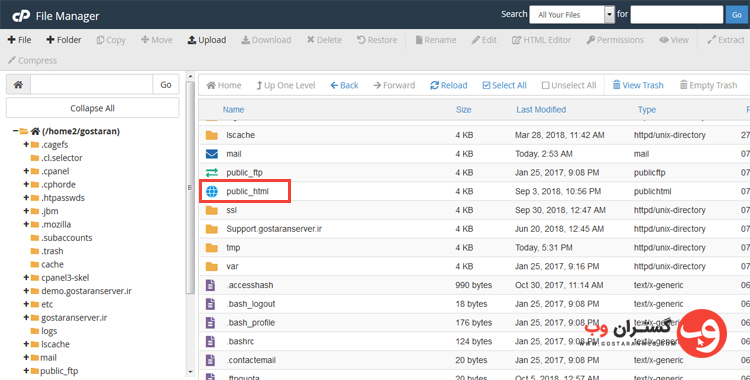Screen dimensions: 750x380
Task: Click the Delete toolbar button
Action: (324, 40)
